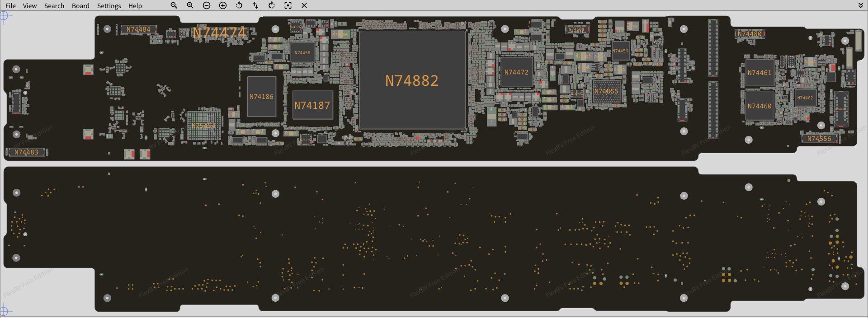Rotate board counter-clockwise
Image resolution: width=868 pixels, height=318 pixels.
pos(239,5)
